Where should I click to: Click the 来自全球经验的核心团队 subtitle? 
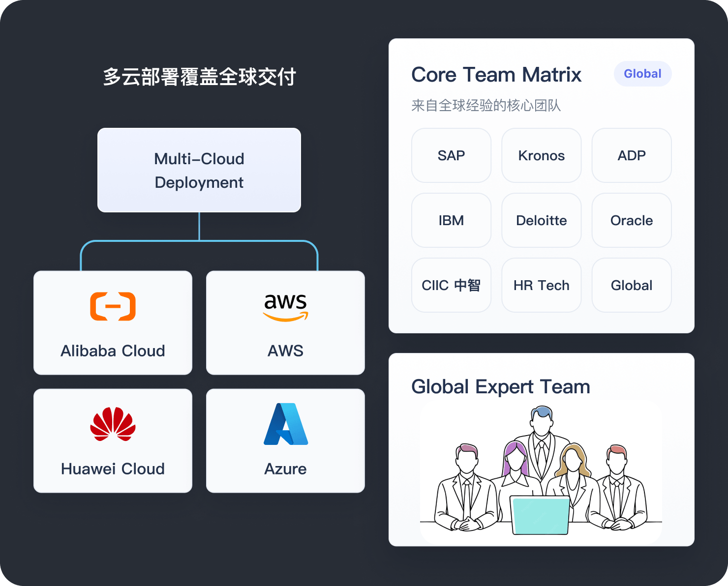pos(486,106)
